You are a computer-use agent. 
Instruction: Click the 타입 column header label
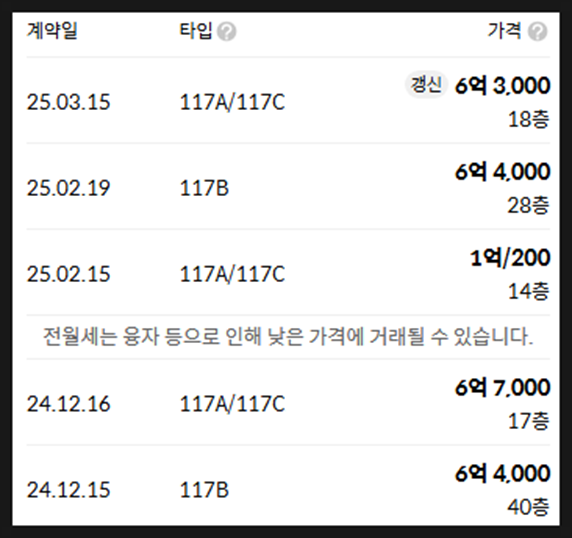click(196, 30)
